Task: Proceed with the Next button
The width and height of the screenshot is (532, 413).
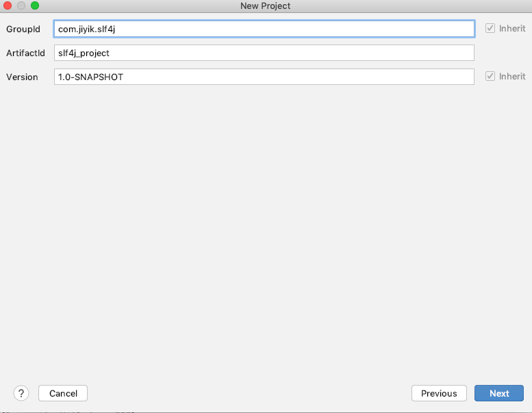Action: click(499, 393)
